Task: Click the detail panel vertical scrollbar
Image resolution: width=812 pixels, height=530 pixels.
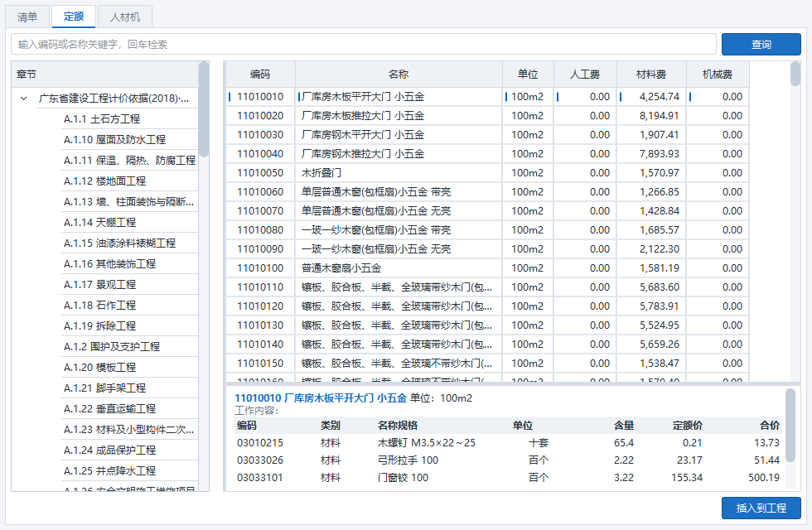Action: pyautogui.click(x=790, y=426)
